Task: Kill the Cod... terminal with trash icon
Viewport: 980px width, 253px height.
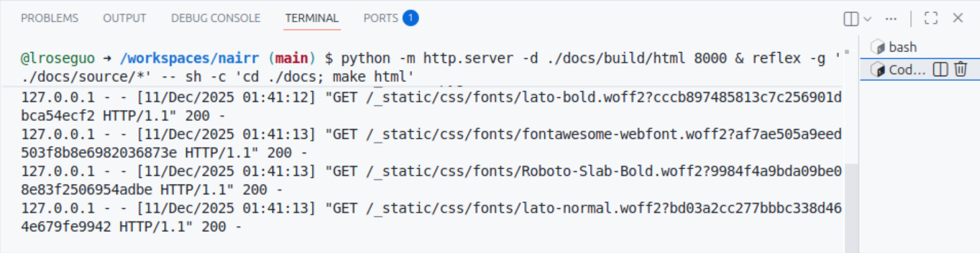Action: pyautogui.click(x=961, y=69)
